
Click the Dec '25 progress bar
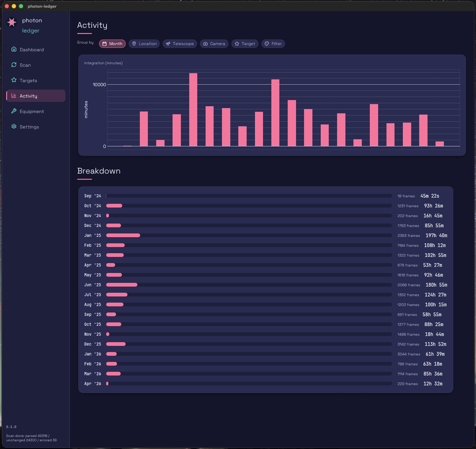point(249,344)
